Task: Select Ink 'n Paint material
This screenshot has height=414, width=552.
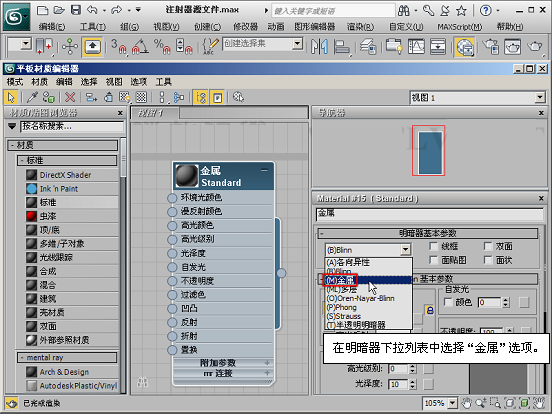Action: point(73,189)
